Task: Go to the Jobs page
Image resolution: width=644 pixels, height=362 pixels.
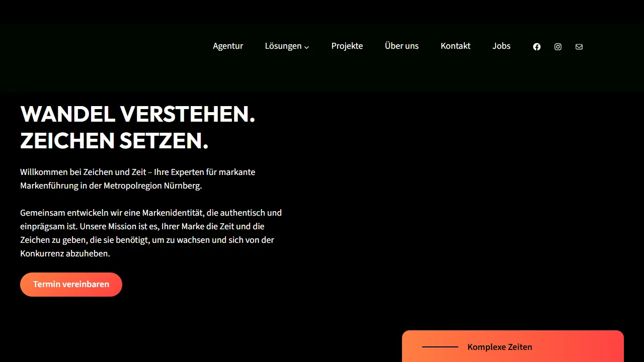Action: [501, 46]
